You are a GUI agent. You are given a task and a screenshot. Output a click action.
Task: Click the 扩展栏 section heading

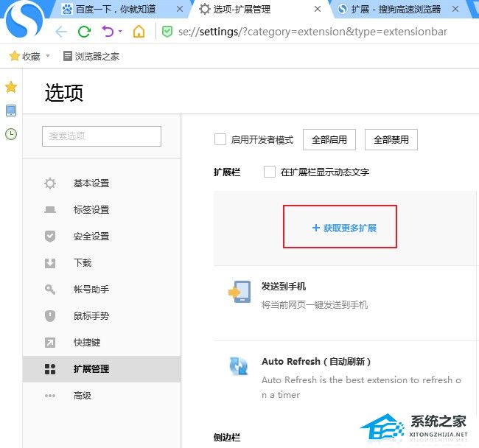click(227, 172)
